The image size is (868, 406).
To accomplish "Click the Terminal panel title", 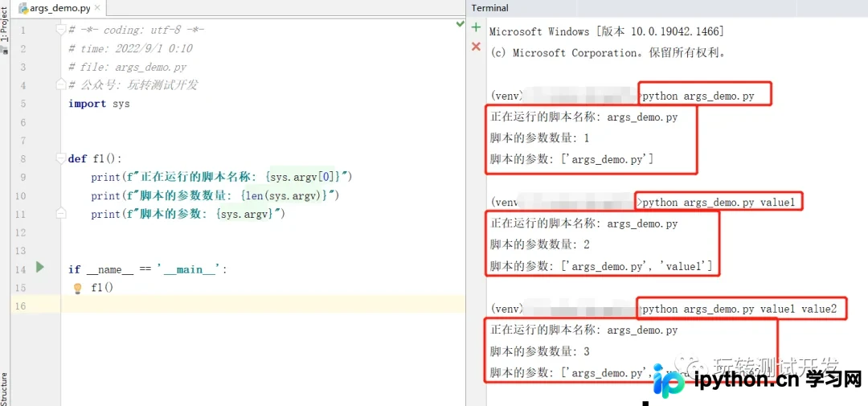I will (490, 8).
